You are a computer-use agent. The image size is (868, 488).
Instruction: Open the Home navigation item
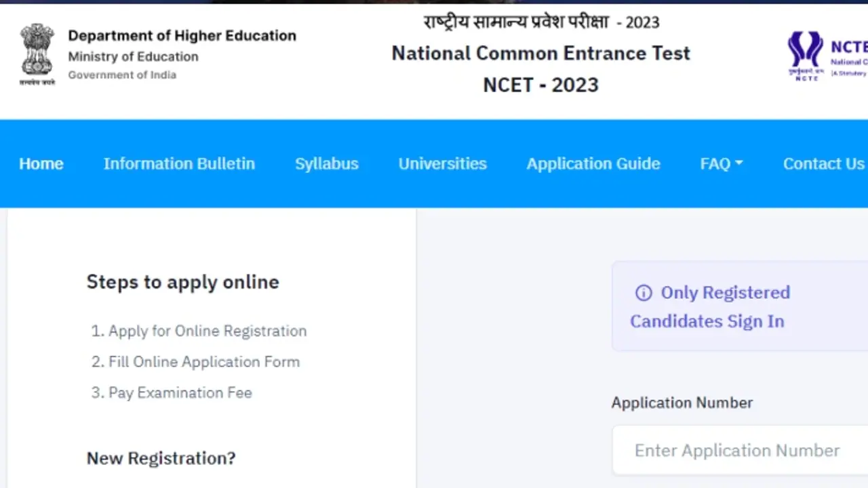(41, 163)
